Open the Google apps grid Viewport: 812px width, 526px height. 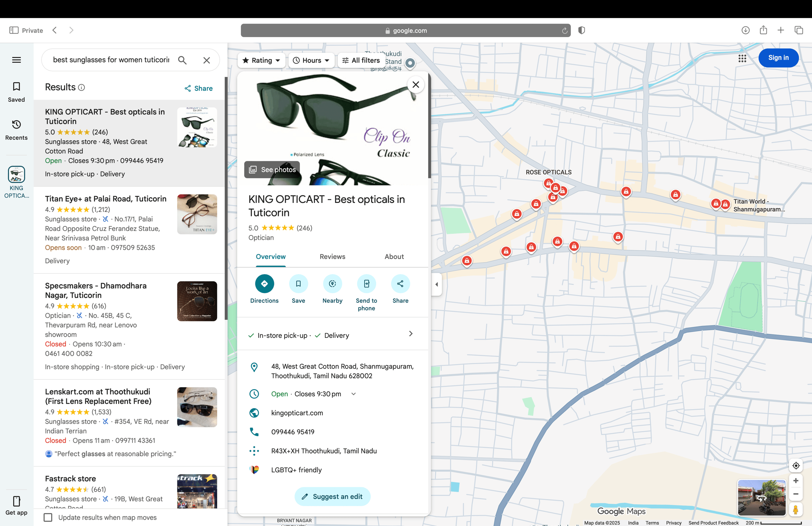(742, 59)
